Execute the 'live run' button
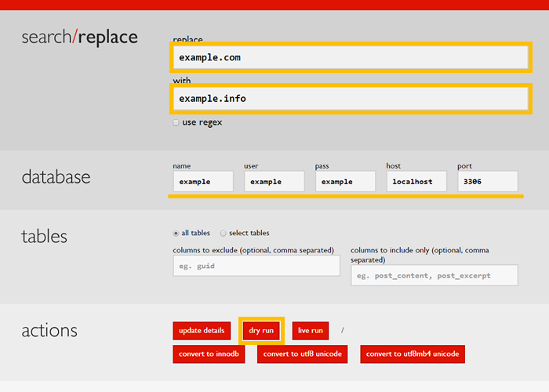The image size is (549, 392). [311, 331]
